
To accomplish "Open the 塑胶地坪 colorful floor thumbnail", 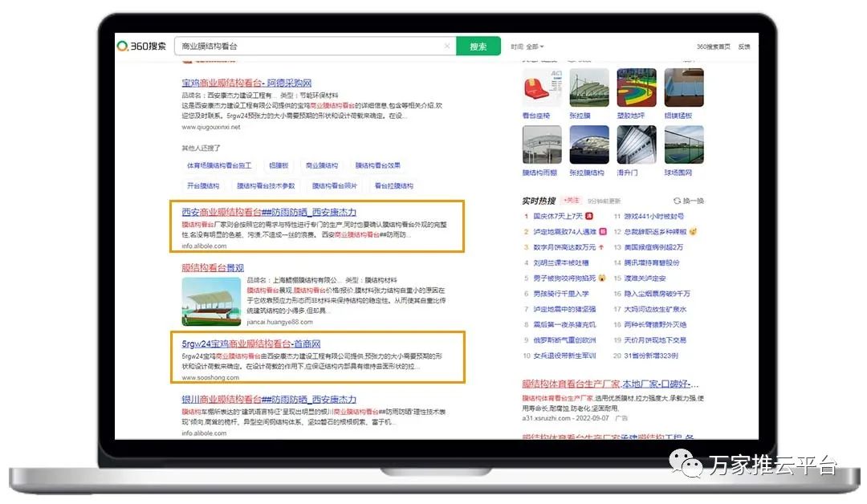I will (637, 88).
